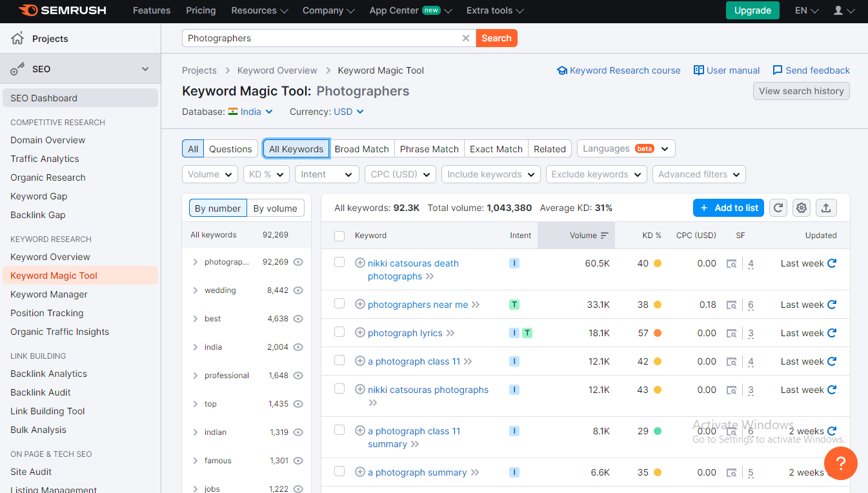868x493 pixels.
Task: Check the 'a photograph class 11' checkbox
Action: (x=339, y=360)
